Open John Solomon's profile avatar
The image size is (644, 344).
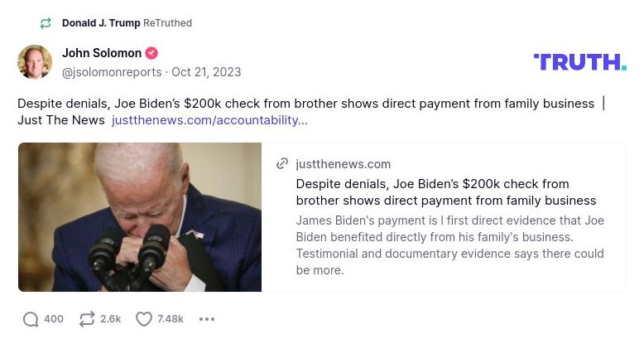tap(35, 62)
